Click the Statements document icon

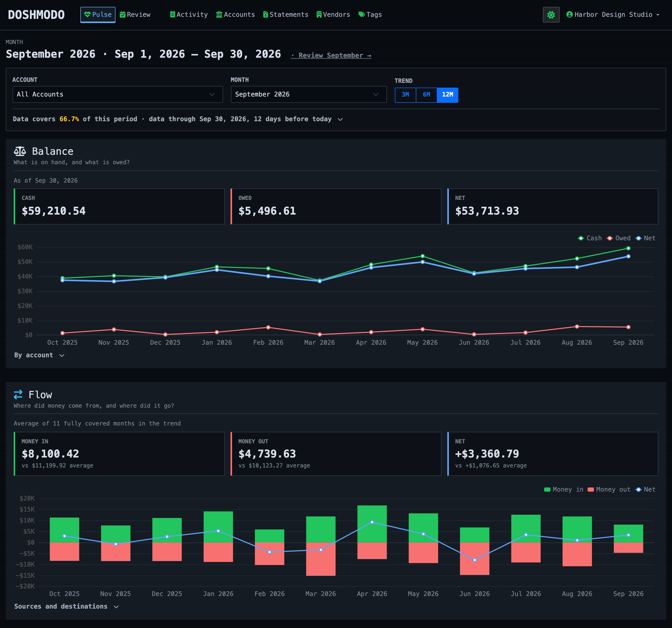coord(266,14)
